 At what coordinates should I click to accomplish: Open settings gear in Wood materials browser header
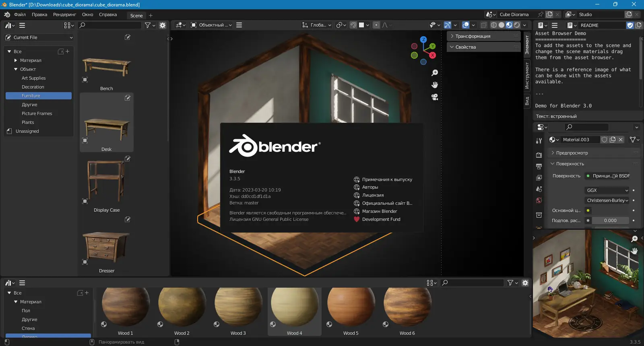click(525, 283)
